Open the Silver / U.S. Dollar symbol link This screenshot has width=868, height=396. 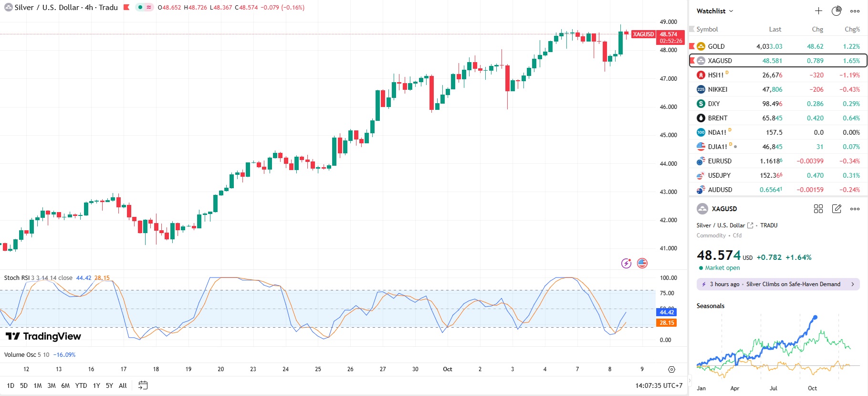pyautogui.click(x=750, y=225)
